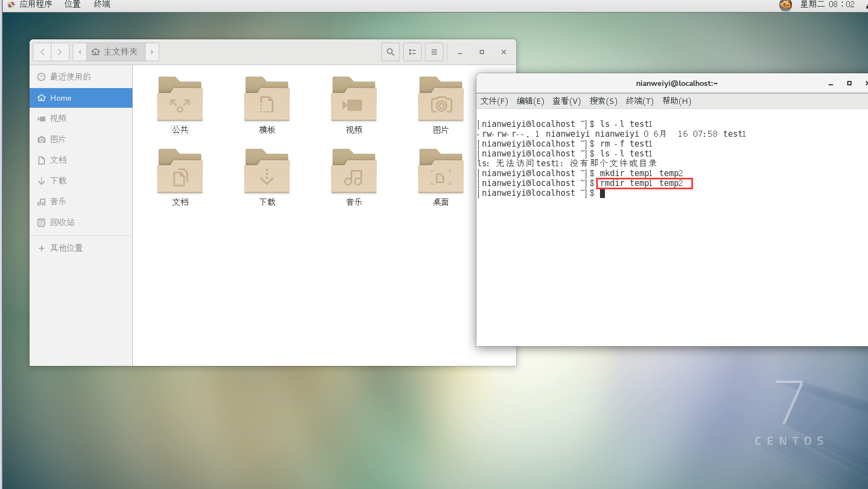This screenshot has width=868, height=489.
Task: Open 下载 in sidebar
Action: coord(81,181)
